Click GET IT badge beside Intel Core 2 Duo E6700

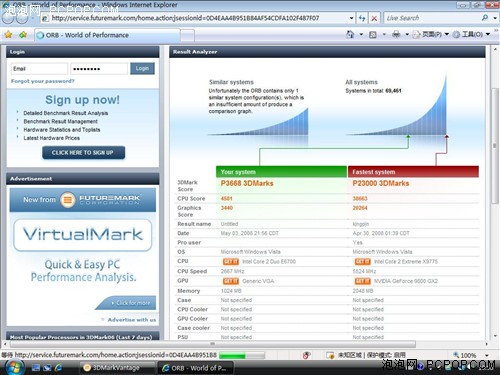[x=231, y=262]
